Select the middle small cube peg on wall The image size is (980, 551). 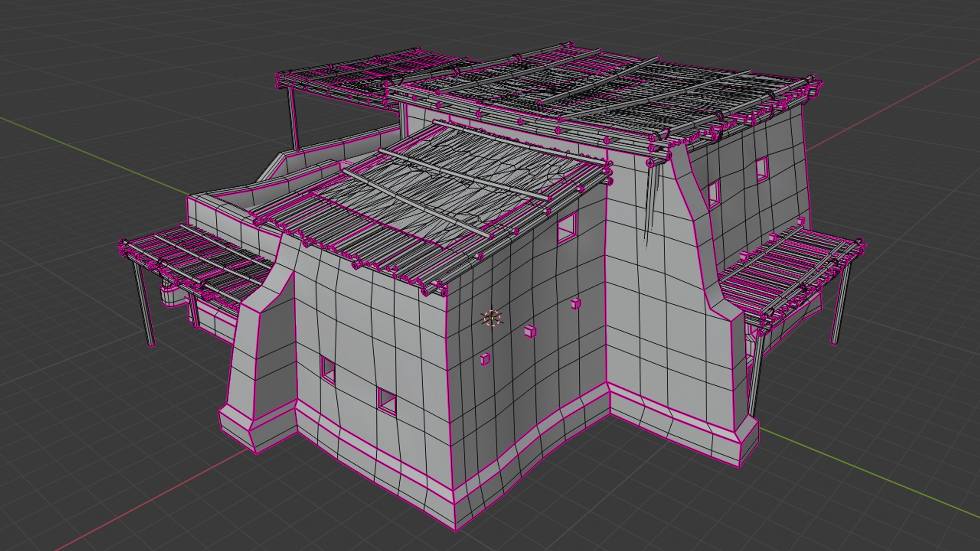pos(530,332)
